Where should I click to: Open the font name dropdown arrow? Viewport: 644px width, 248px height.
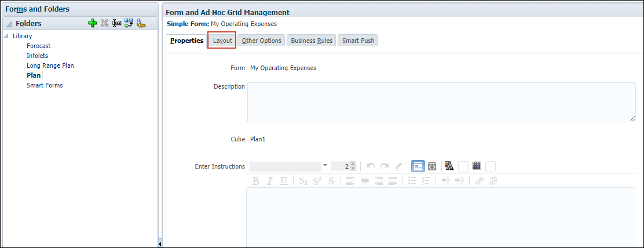(325, 166)
